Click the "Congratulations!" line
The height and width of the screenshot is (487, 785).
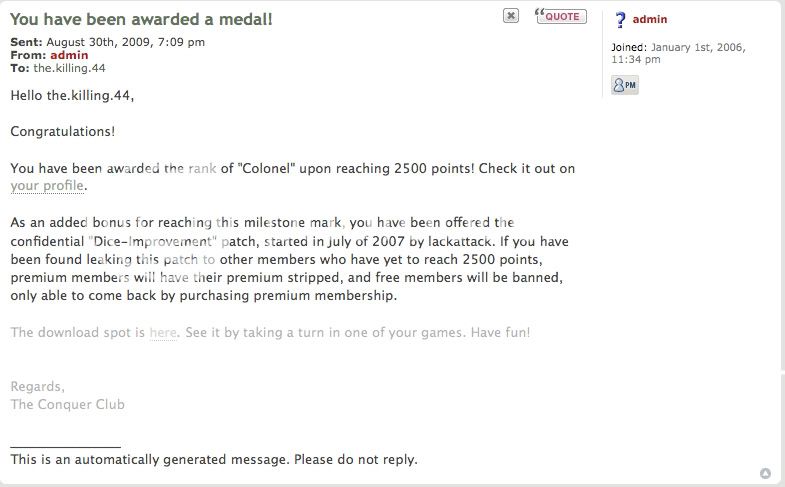coord(62,132)
